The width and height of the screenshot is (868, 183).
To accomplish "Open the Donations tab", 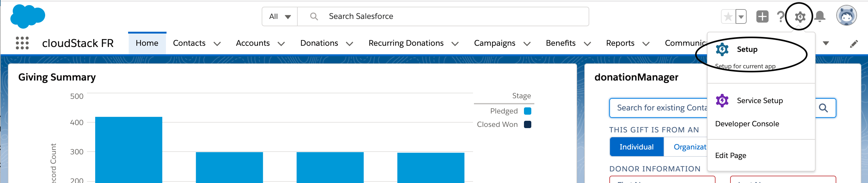I will pyautogui.click(x=319, y=43).
